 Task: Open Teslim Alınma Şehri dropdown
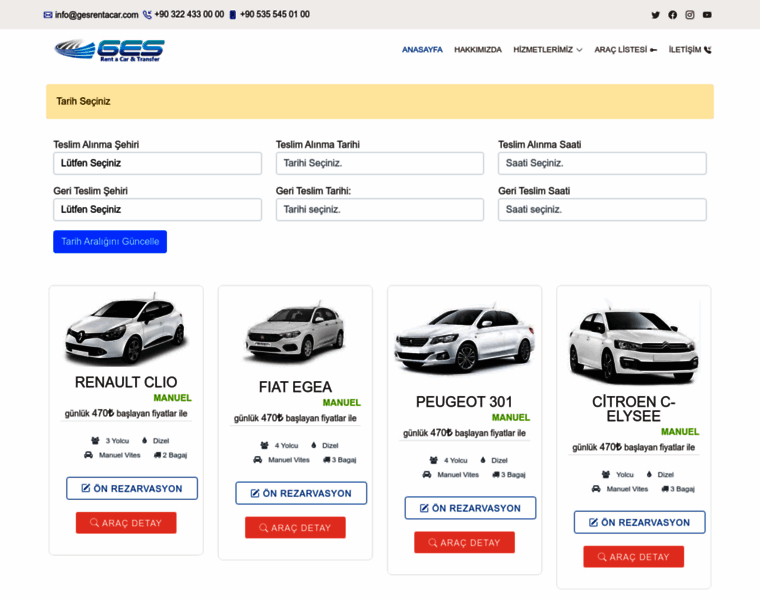[158, 163]
